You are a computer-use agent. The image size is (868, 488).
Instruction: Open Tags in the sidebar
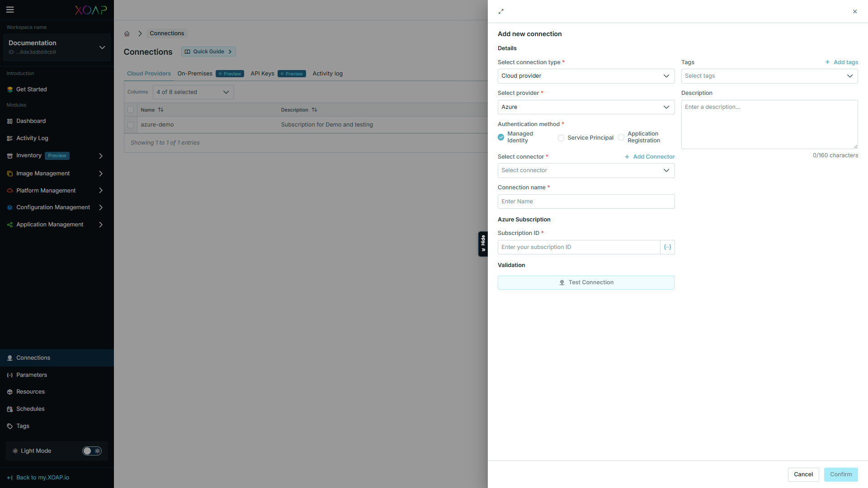click(x=23, y=426)
